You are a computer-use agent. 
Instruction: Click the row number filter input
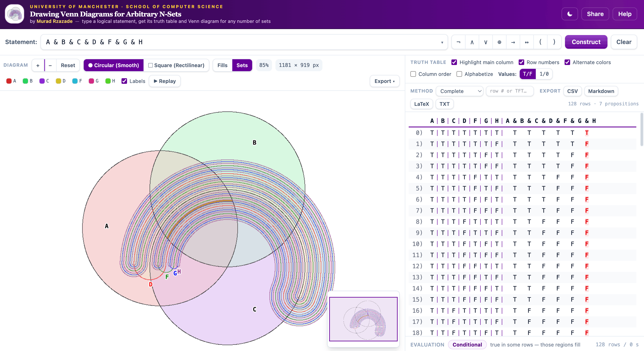point(509,91)
